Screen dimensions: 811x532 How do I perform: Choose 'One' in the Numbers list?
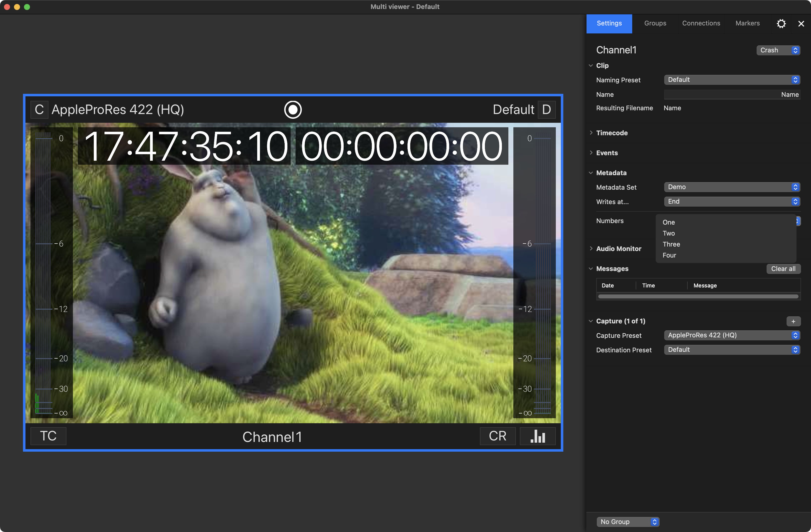click(726, 222)
